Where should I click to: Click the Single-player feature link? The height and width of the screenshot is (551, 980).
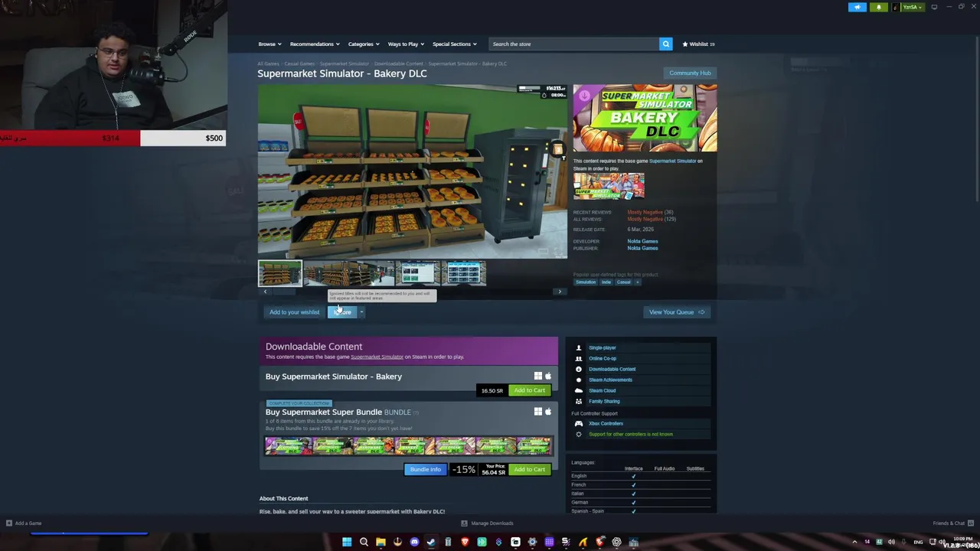pos(602,347)
